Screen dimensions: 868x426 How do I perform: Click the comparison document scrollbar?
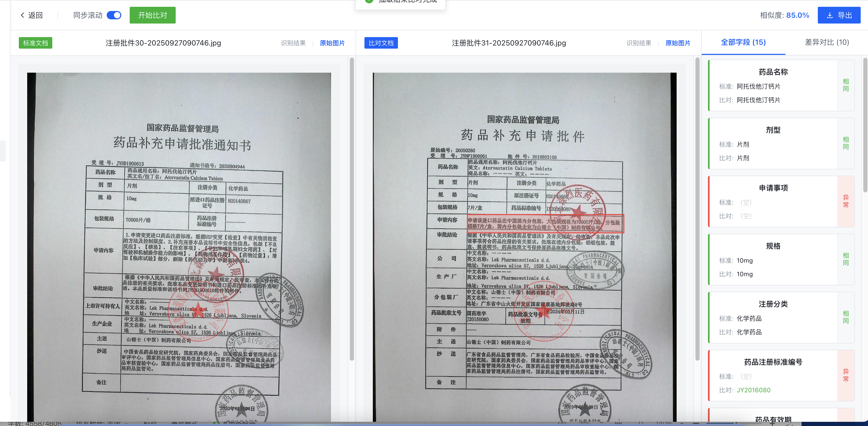[697, 209]
